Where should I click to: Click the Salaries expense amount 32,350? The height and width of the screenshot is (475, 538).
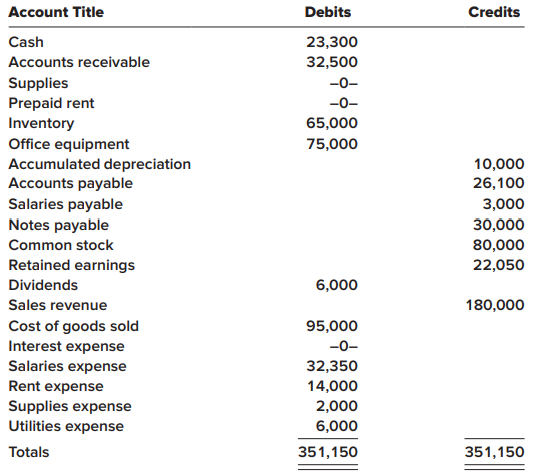[x=332, y=366]
